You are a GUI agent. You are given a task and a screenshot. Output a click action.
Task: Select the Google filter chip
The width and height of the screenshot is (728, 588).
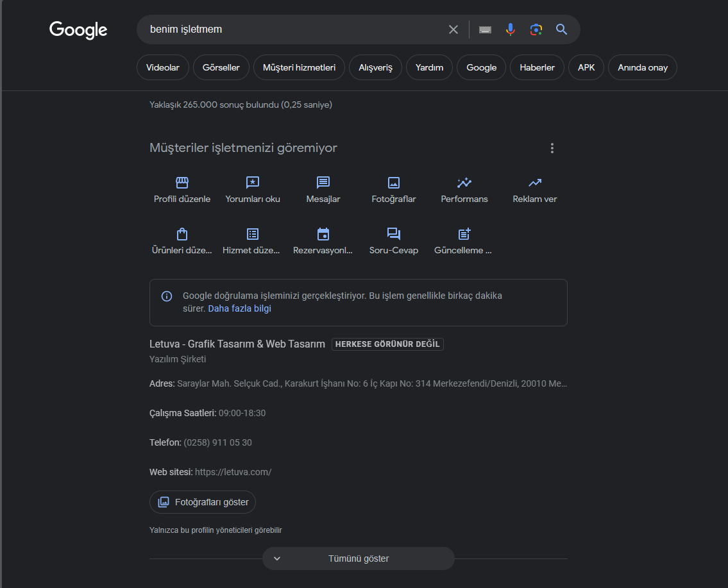pyautogui.click(x=481, y=68)
